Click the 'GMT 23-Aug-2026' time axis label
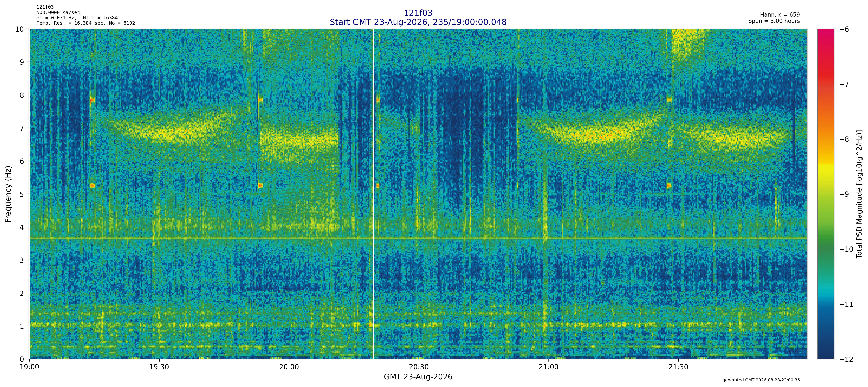This screenshot has width=868, height=387. pyautogui.click(x=418, y=377)
